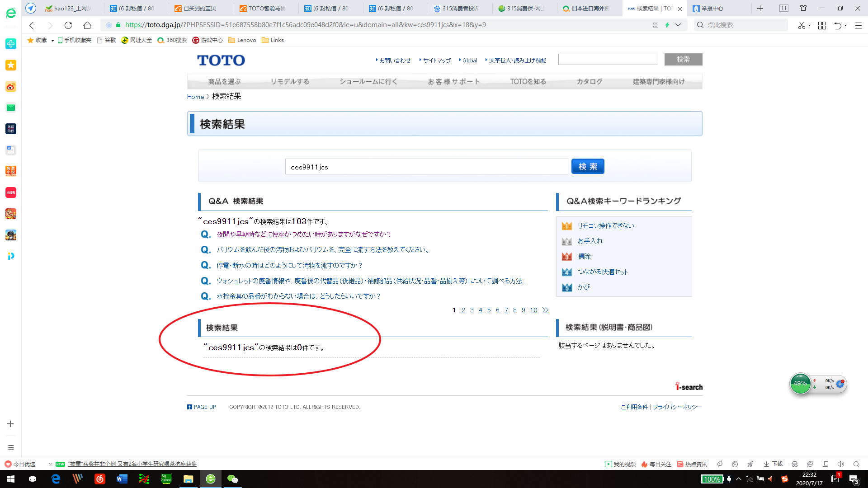Click the gray header 検索 button
This screenshot has height=488, width=868.
(x=683, y=60)
